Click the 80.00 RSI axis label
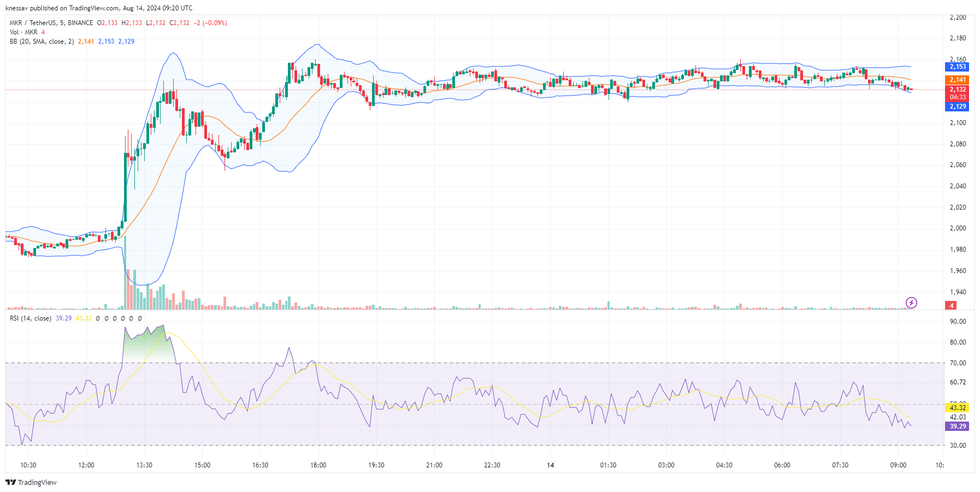Viewport: 980px width, 492px height. pyautogui.click(x=958, y=342)
